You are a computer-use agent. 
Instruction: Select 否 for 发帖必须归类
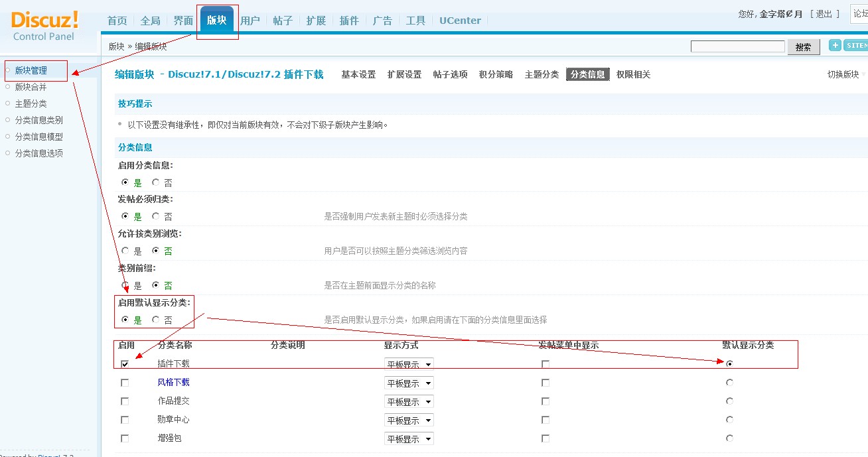tap(156, 216)
